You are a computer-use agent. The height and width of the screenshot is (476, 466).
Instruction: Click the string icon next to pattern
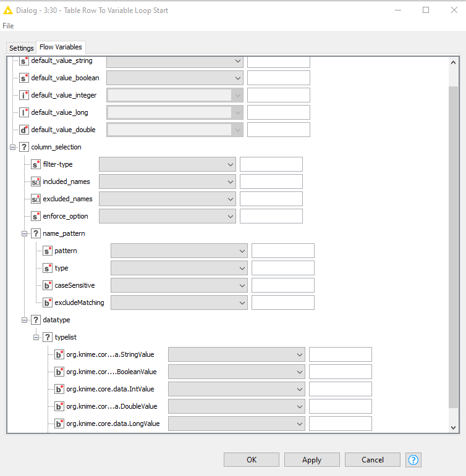click(x=48, y=251)
